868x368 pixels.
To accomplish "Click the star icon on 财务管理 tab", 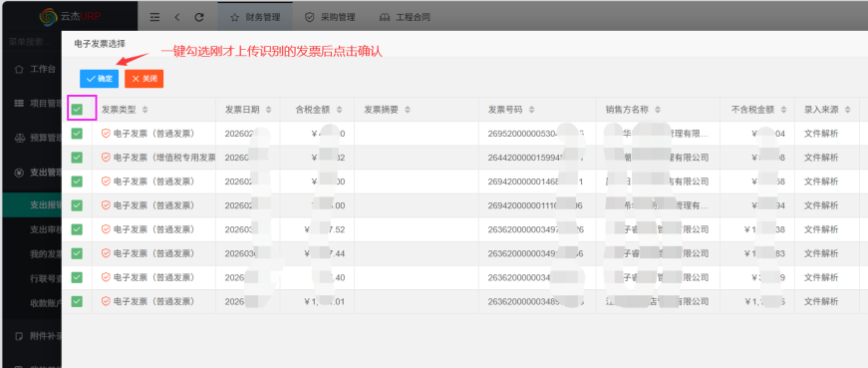I will pyautogui.click(x=235, y=17).
